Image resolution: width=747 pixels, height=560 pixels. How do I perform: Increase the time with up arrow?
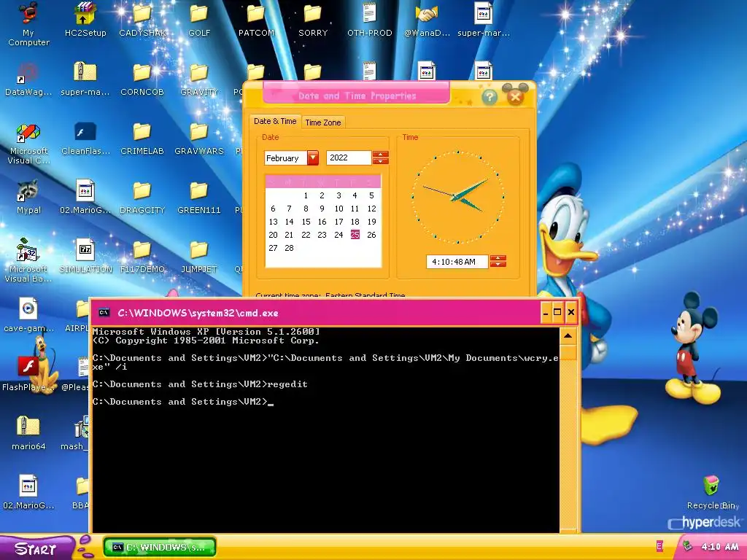pyautogui.click(x=498, y=258)
